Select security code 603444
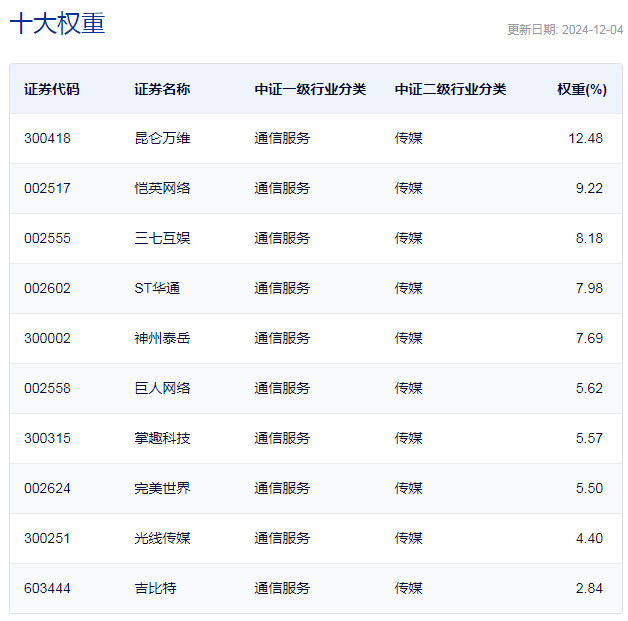 click(x=47, y=589)
